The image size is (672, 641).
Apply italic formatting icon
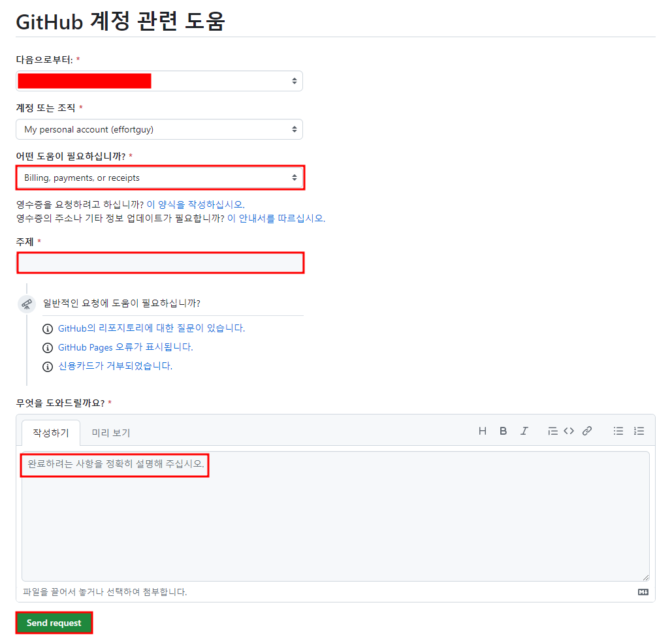click(524, 431)
